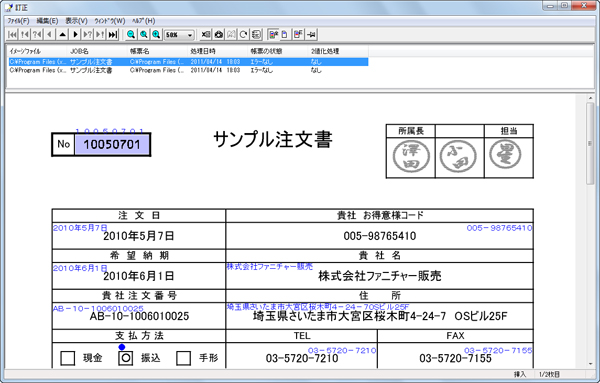Select the 005-98765410 customer code field

pyautogui.click(x=380, y=236)
